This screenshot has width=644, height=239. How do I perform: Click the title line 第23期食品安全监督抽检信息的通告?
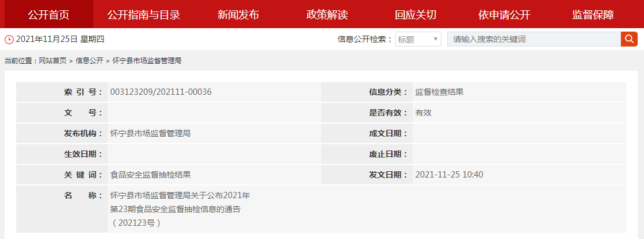pyautogui.click(x=176, y=210)
